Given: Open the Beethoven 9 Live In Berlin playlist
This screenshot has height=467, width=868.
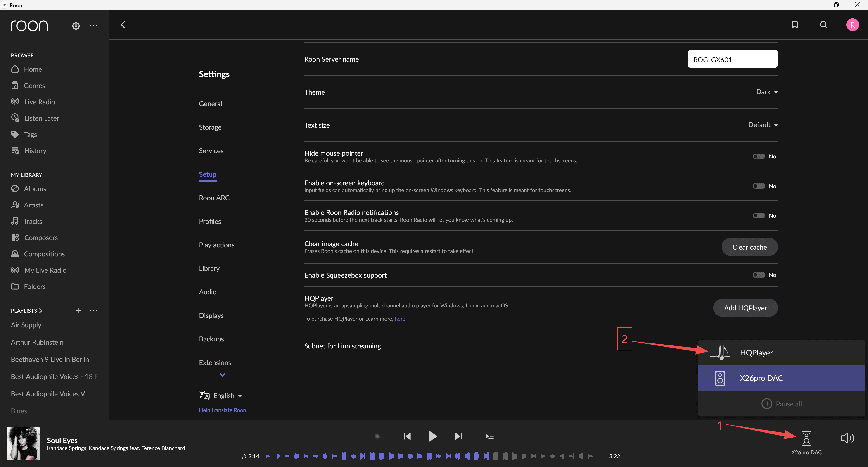Looking at the screenshot, I should pyautogui.click(x=50, y=360).
